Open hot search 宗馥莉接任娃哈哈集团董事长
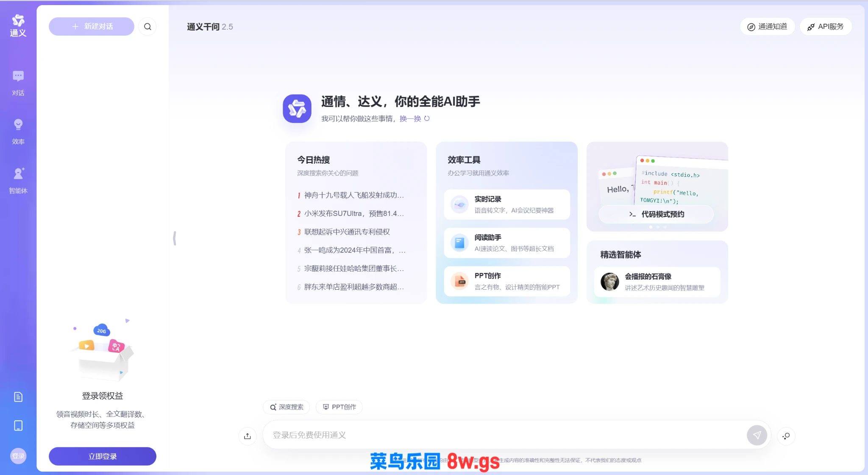 [351, 268]
